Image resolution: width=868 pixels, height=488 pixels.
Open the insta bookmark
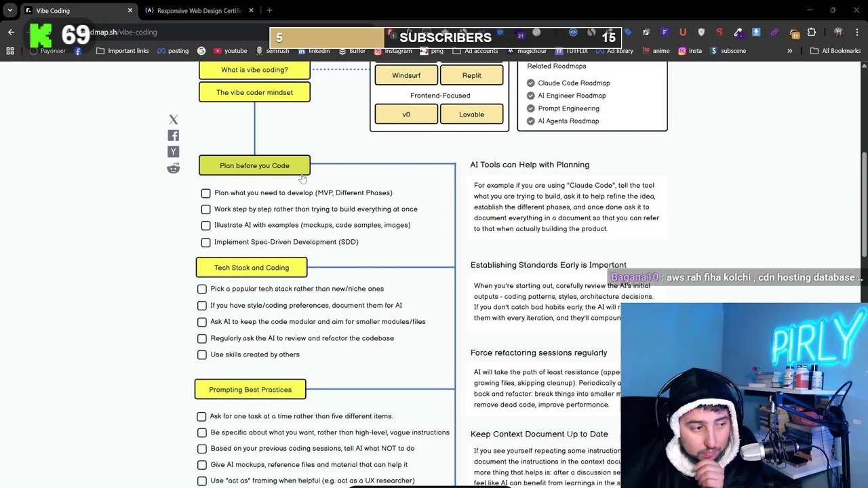[x=690, y=51]
